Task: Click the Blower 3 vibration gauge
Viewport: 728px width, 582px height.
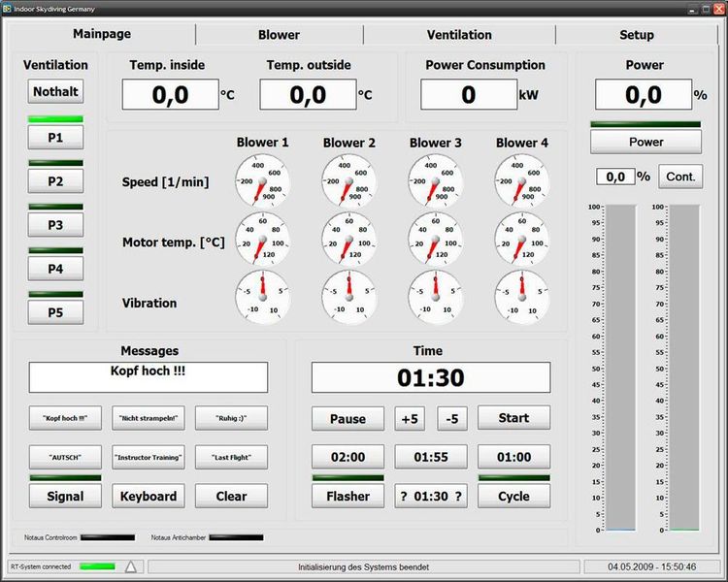Action: pos(436,298)
